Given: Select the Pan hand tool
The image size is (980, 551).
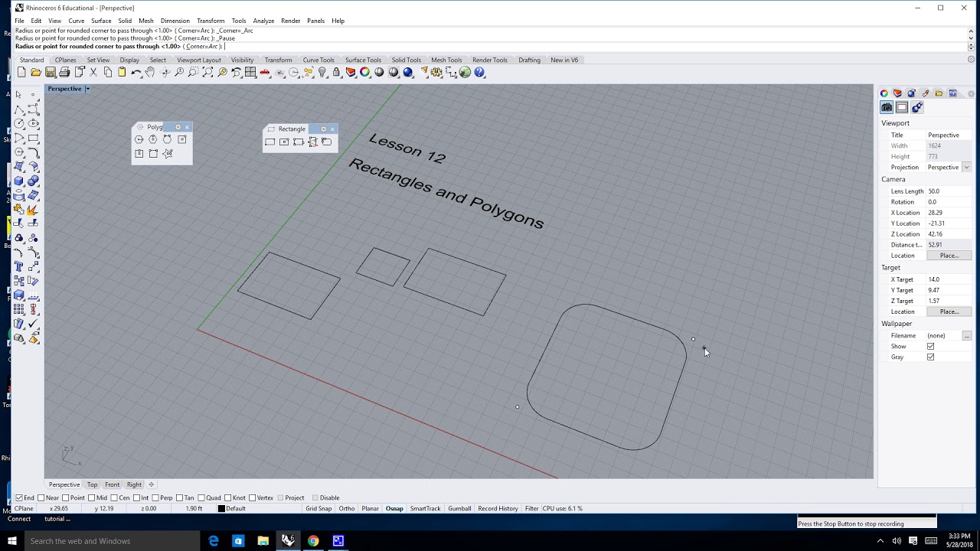Looking at the screenshot, I should [150, 72].
